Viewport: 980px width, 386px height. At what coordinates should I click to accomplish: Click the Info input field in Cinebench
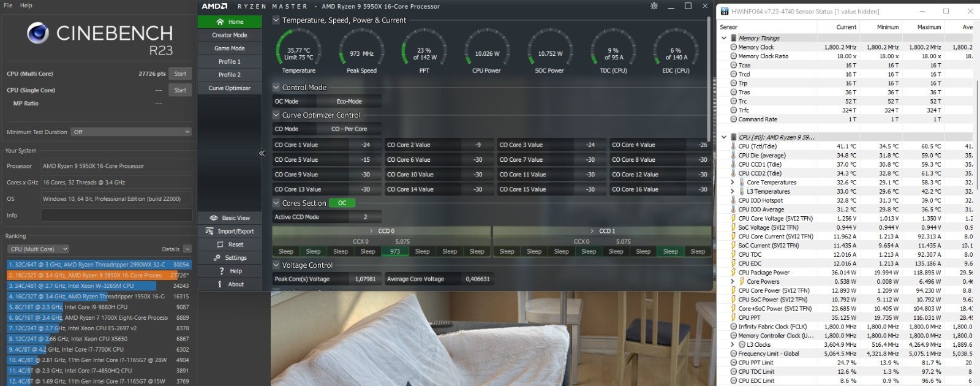pos(116,216)
